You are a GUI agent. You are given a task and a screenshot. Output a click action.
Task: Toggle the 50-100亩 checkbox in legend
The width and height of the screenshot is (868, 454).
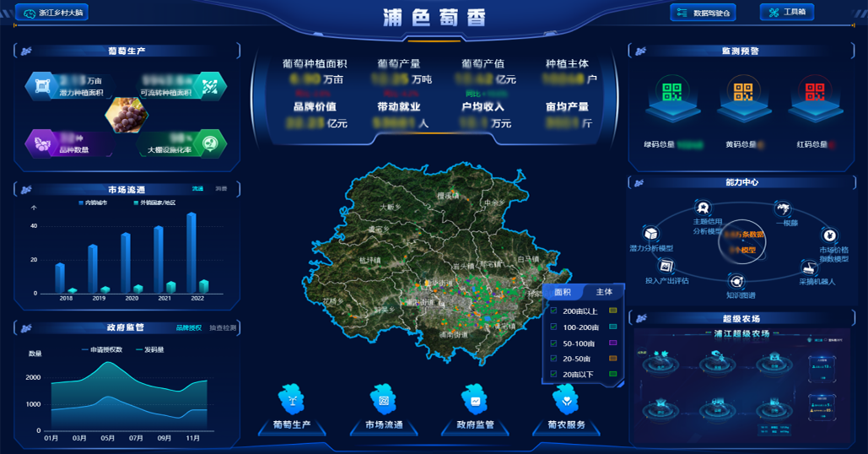click(x=553, y=343)
